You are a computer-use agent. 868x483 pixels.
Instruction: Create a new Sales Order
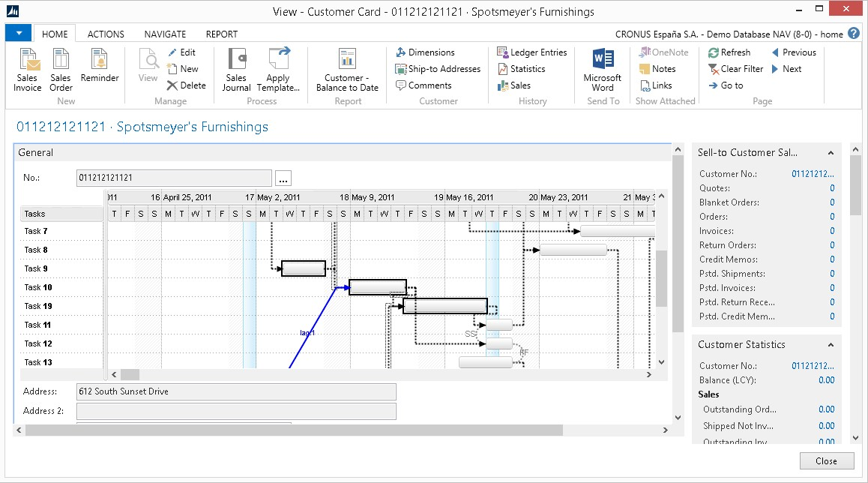61,70
